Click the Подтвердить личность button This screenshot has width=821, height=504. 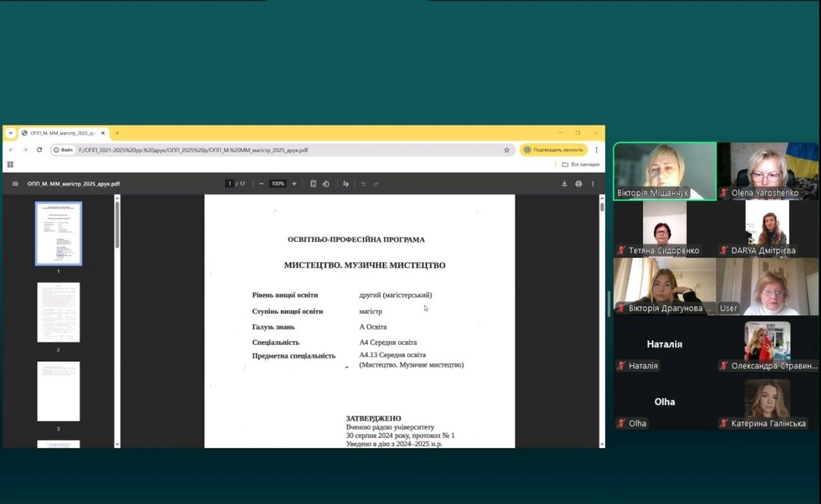coord(554,150)
